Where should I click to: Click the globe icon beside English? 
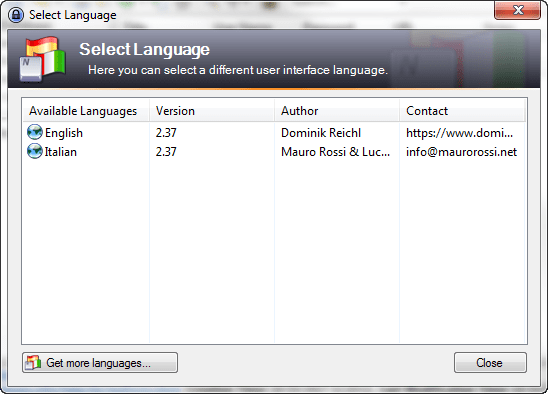(x=35, y=132)
